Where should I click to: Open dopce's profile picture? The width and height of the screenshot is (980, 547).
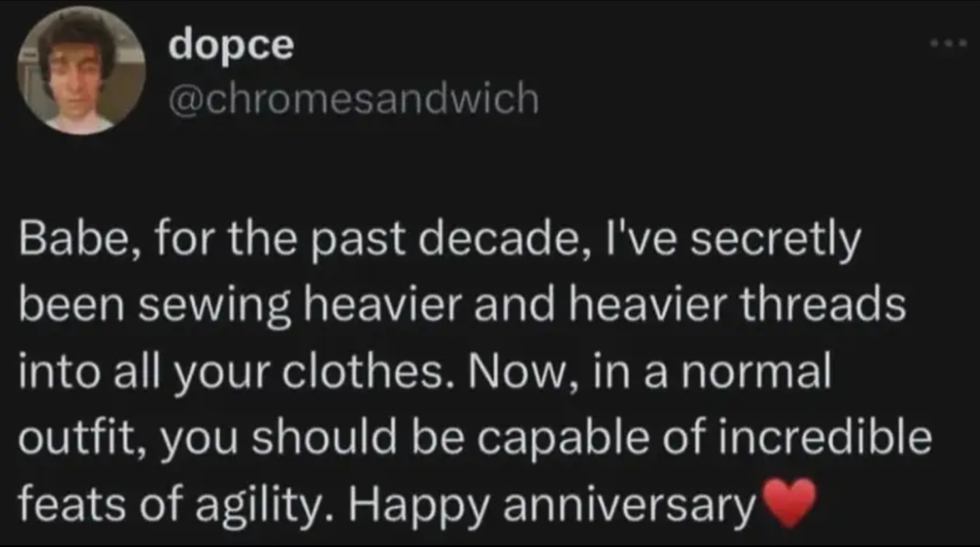coord(81,70)
